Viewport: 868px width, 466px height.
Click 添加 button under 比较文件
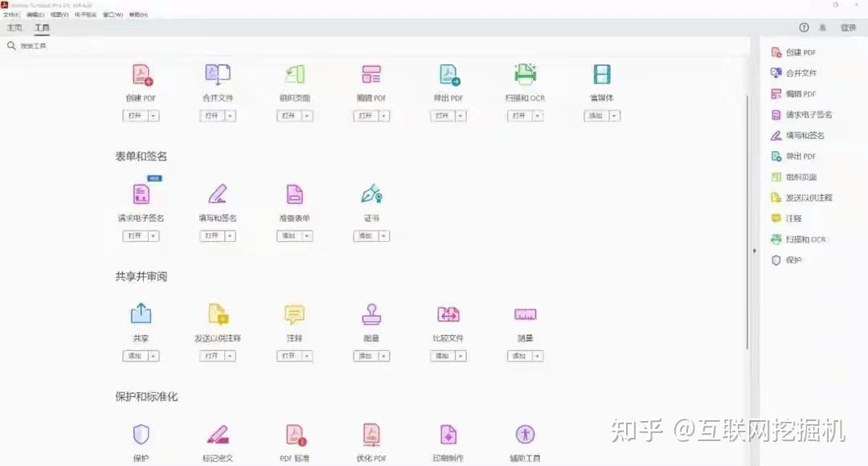click(x=442, y=356)
